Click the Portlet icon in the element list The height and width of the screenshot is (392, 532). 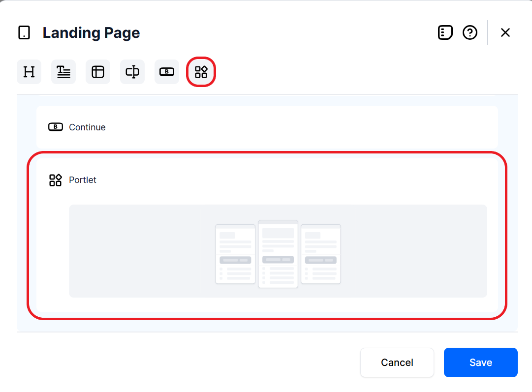[x=56, y=180]
